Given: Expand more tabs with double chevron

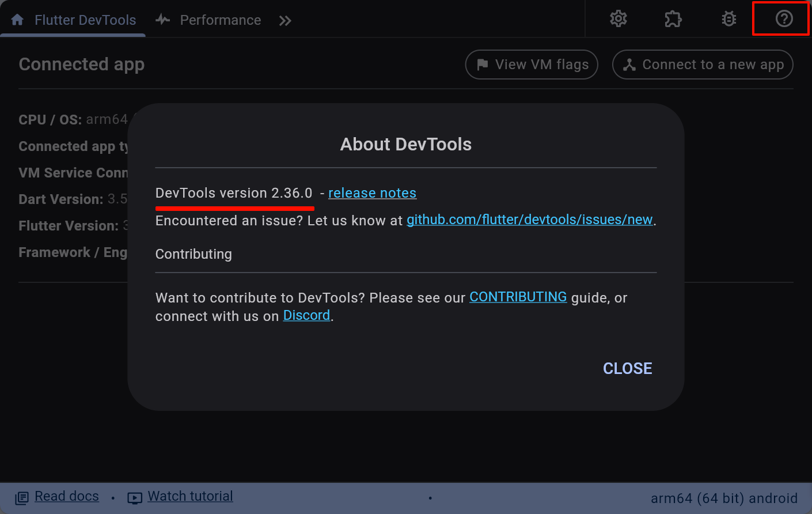Looking at the screenshot, I should pos(285,21).
